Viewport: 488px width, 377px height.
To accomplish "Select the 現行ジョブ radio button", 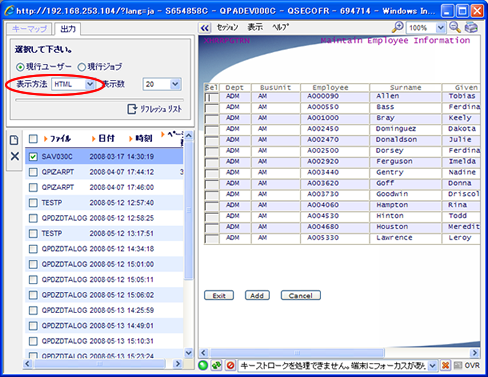I will (x=81, y=67).
